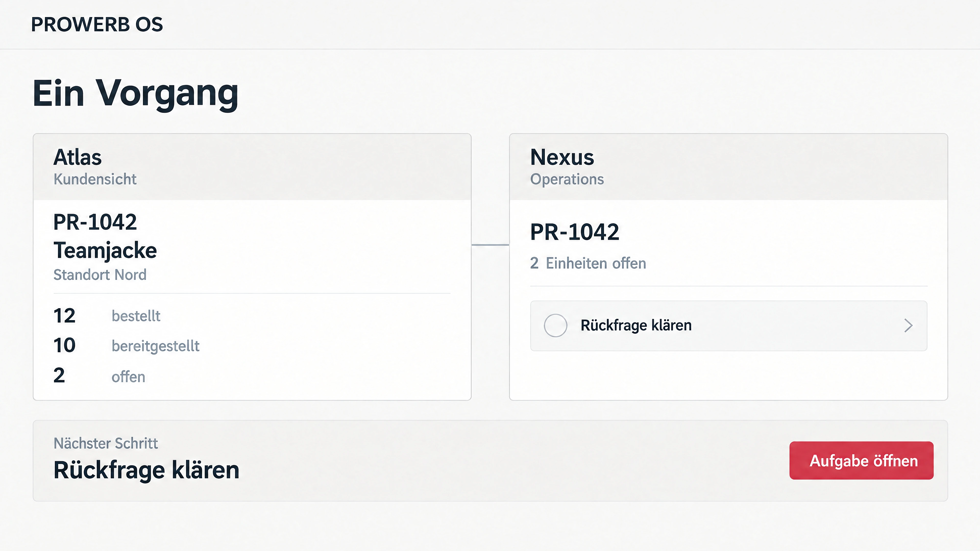
Task: Click the 10 bereitgestellt row
Action: tap(126, 346)
